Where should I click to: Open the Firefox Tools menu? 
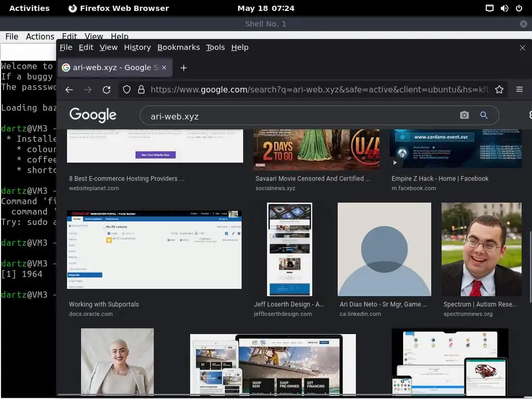pos(216,47)
